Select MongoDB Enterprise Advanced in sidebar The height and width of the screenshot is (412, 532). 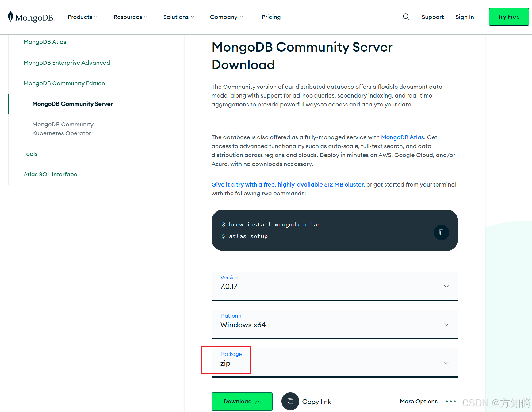coord(67,63)
